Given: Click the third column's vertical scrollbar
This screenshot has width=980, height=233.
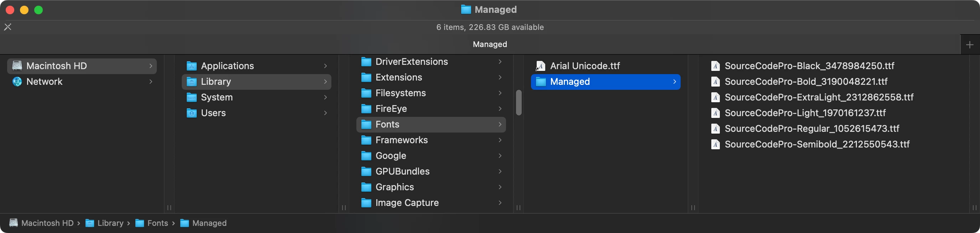Looking at the screenshot, I should point(519,103).
